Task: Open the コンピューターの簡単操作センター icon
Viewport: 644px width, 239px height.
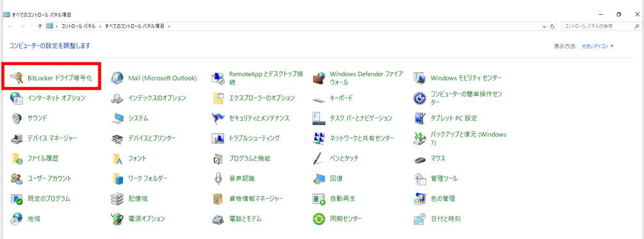Action: [x=420, y=98]
